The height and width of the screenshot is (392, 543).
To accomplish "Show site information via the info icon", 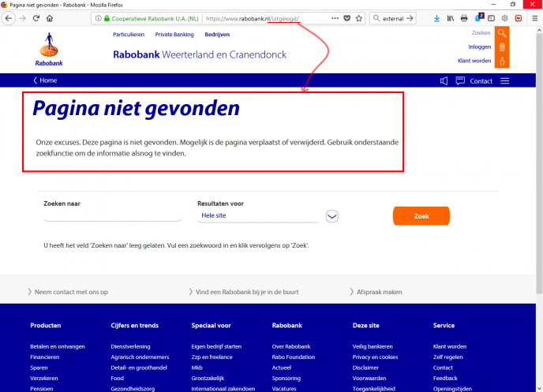I will 99,18.
